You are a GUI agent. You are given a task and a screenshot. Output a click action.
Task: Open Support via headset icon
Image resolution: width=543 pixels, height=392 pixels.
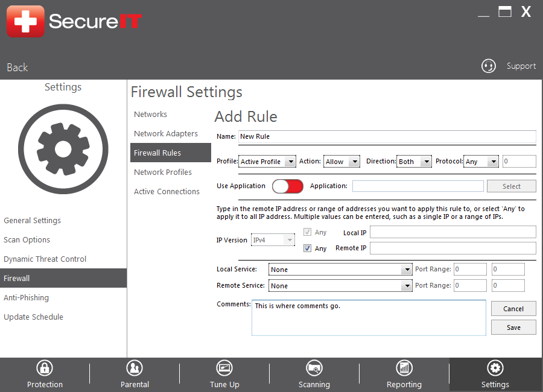[488, 66]
